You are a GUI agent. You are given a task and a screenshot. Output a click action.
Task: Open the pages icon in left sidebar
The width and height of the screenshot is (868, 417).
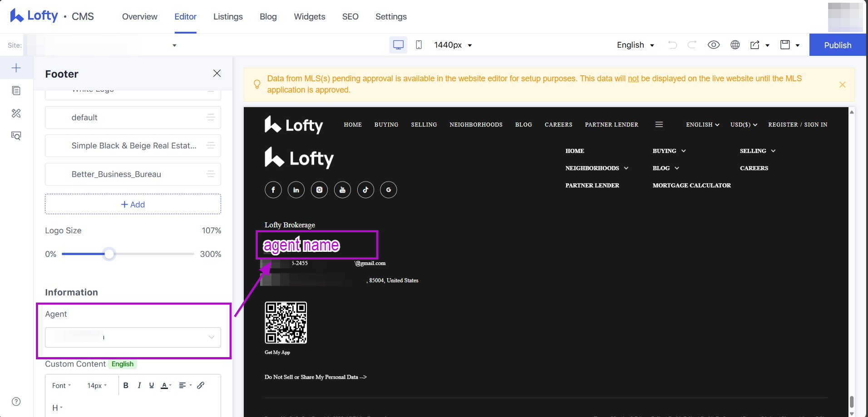click(16, 91)
